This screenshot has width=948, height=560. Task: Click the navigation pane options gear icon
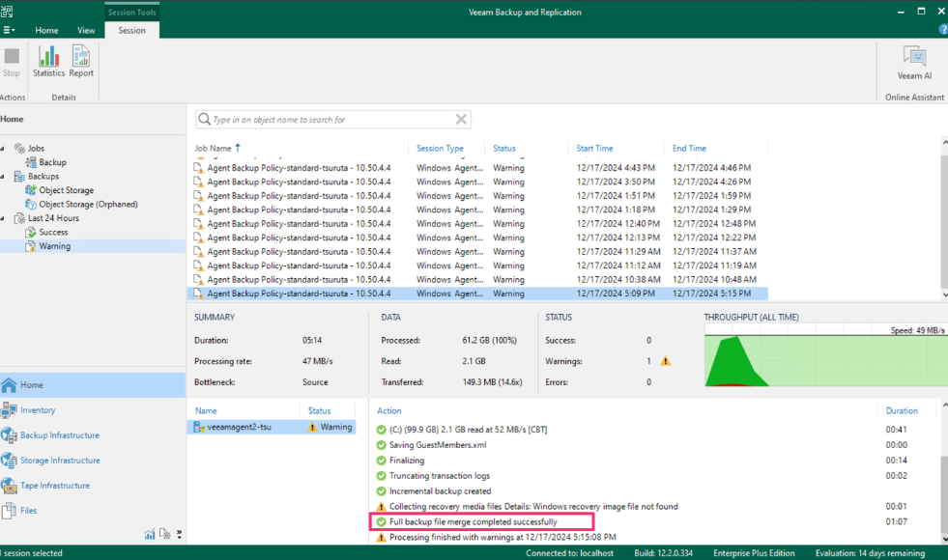pyautogui.click(x=164, y=535)
